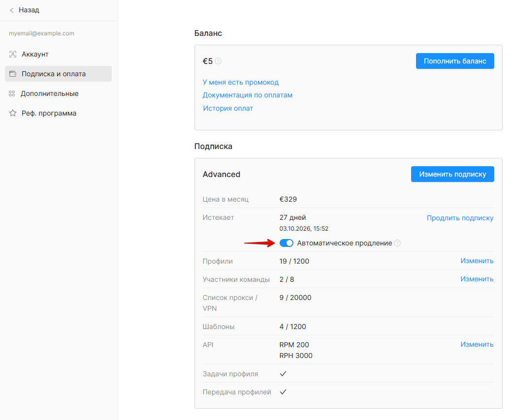Click help icon beside Автоматическое продление
The height and width of the screenshot is (420, 514).
click(x=397, y=243)
